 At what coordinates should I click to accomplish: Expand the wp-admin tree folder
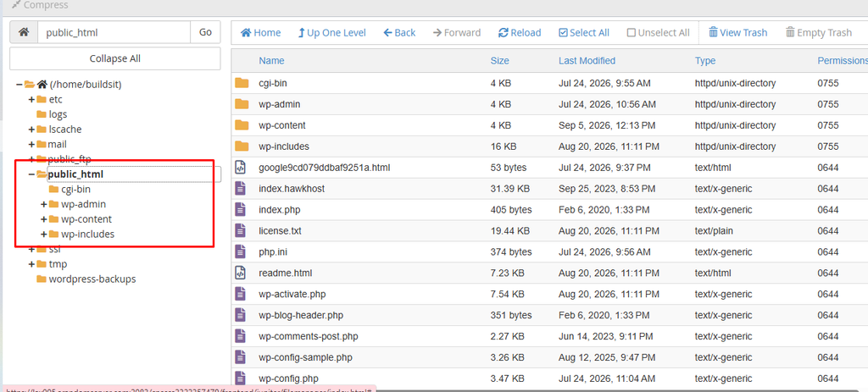click(44, 204)
